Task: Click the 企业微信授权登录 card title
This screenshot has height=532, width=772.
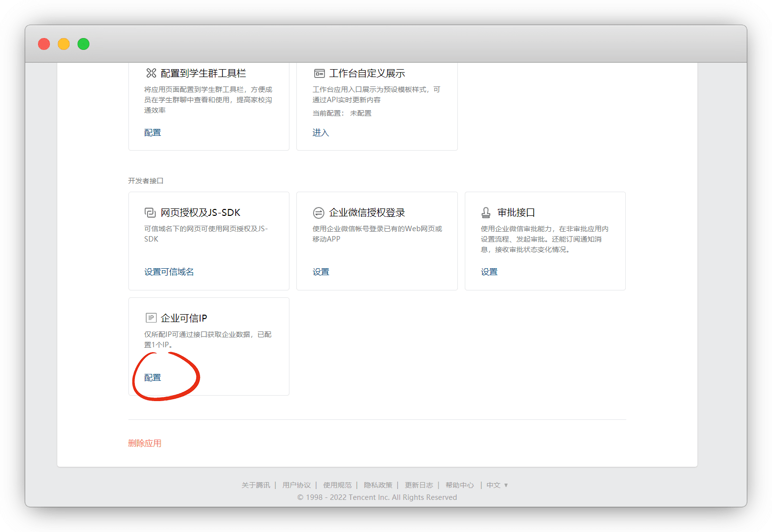Action: (367, 213)
